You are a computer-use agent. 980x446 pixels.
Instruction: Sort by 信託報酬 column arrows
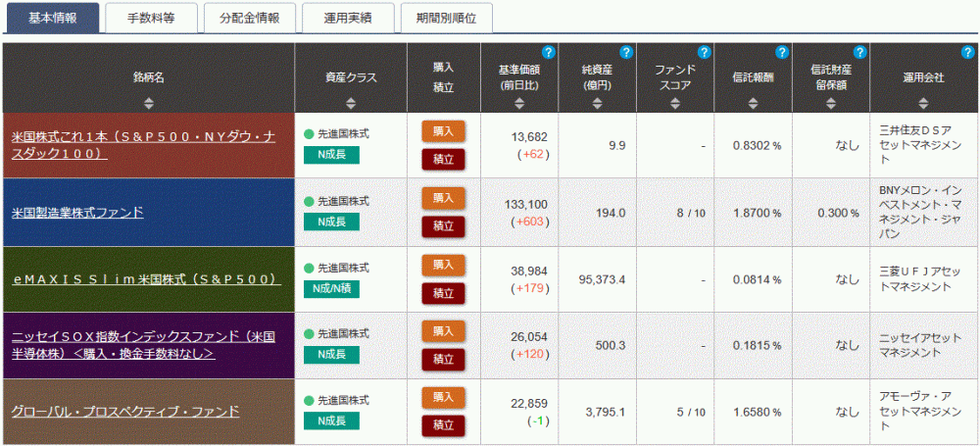tap(753, 100)
